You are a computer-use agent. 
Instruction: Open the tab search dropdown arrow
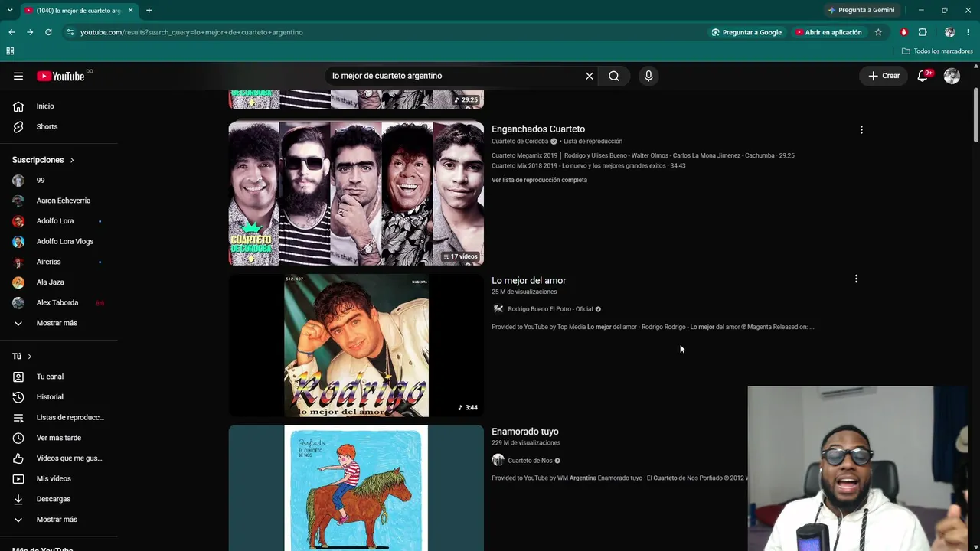[9, 10]
